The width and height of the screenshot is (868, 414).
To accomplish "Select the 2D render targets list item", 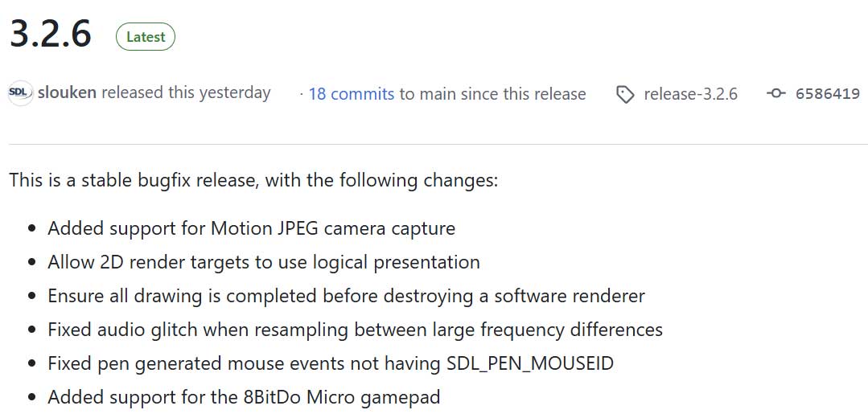I will pyautogui.click(x=263, y=262).
